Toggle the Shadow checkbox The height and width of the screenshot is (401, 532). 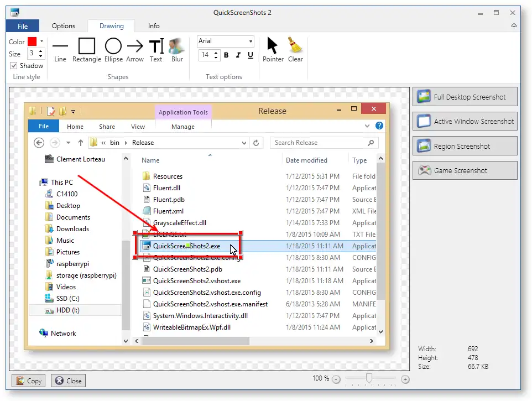(x=14, y=65)
